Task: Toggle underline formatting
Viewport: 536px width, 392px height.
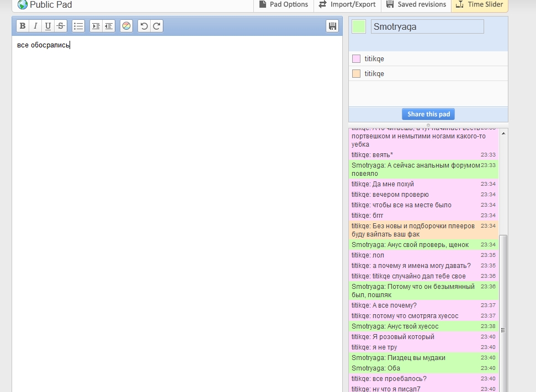Action: coord(48,26)
